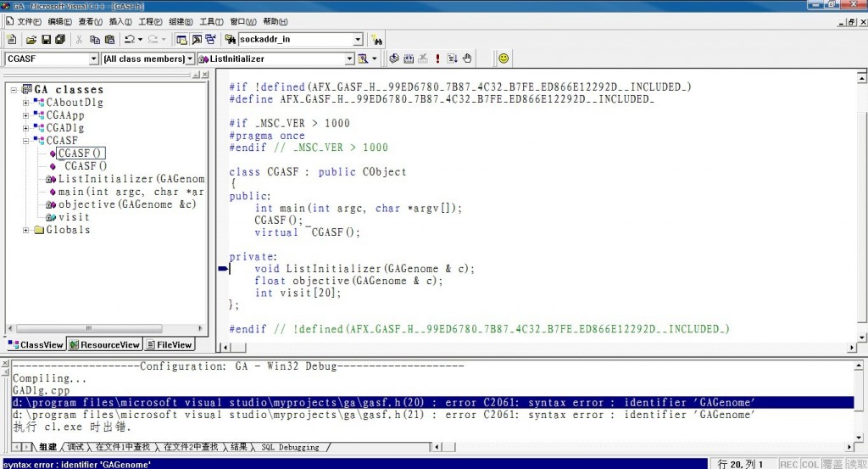Open the Undo history dropdown arrow
Screen dimensions: 868x469
(x=140, y=39)
